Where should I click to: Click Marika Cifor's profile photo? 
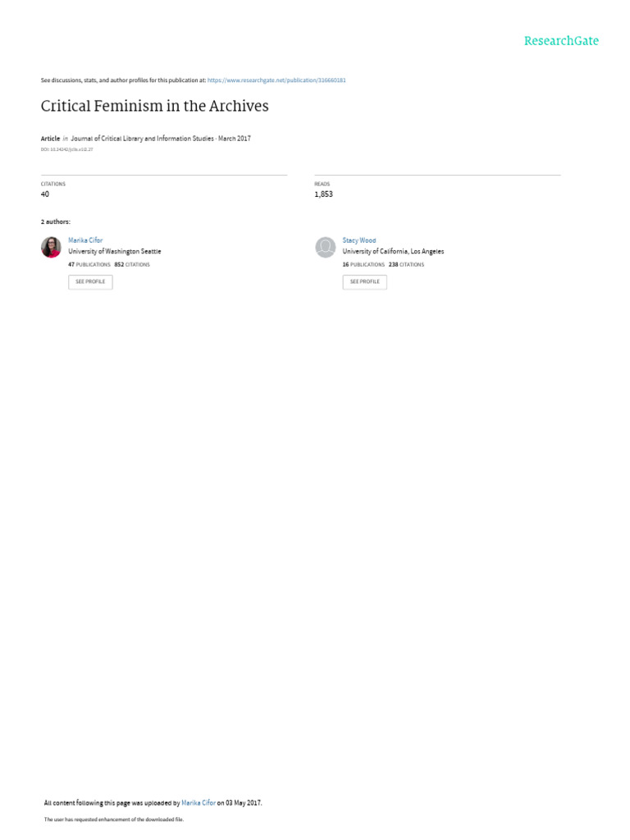click(51, 247)
